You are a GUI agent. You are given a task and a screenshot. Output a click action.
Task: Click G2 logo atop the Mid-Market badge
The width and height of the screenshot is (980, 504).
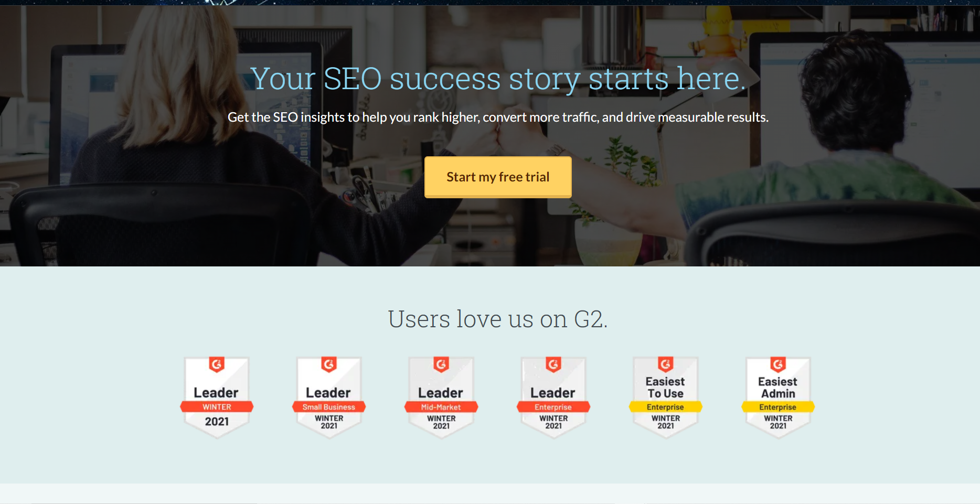[441, 364]
